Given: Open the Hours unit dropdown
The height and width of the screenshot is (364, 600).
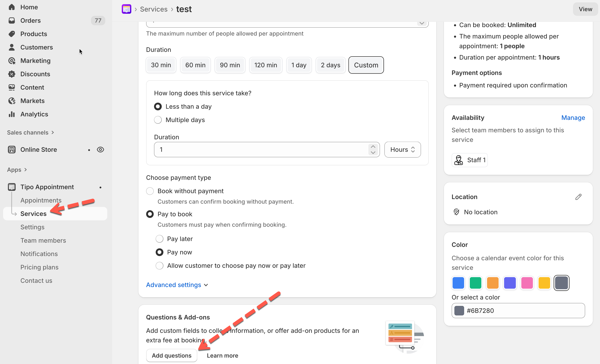Looking at the screenshot, I should coord(402,150).
